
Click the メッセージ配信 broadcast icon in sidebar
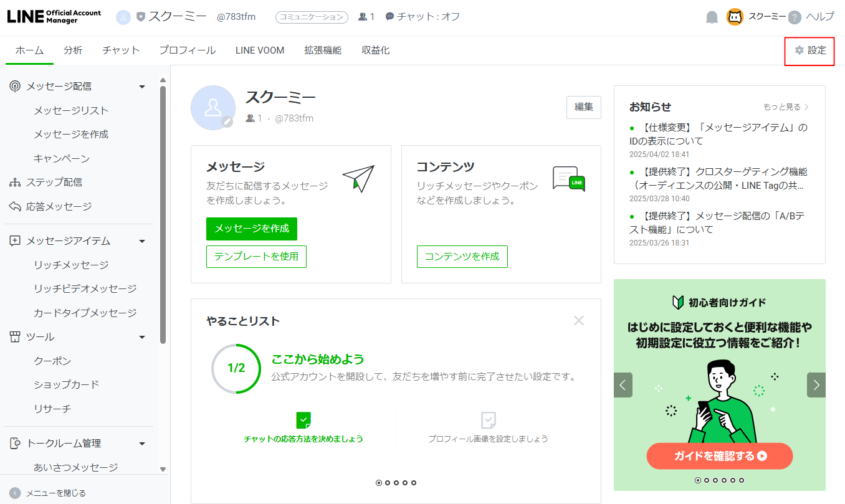point(15,86)
